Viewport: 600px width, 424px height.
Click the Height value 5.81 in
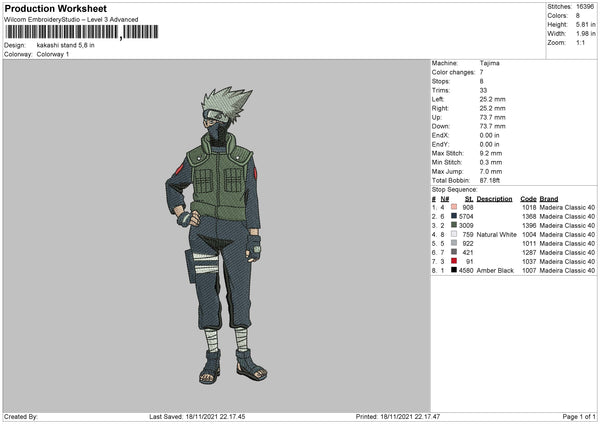coord(586,24)
